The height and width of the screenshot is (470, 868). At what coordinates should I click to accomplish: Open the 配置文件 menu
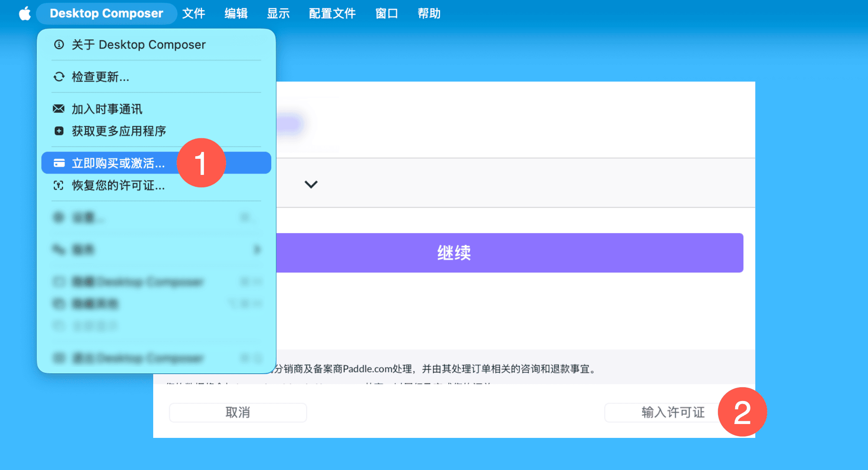[332, 13]
